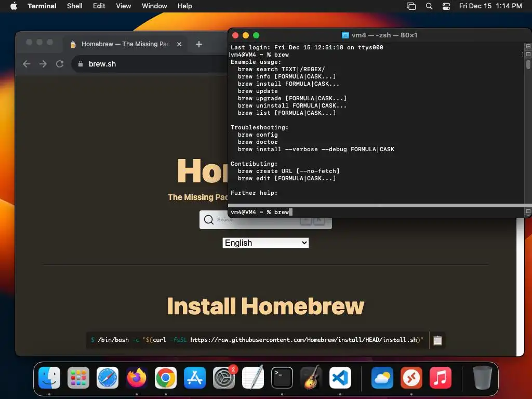
Task: Click 'brew doctor' line in Terminal
Action: [x=258, y=142]
